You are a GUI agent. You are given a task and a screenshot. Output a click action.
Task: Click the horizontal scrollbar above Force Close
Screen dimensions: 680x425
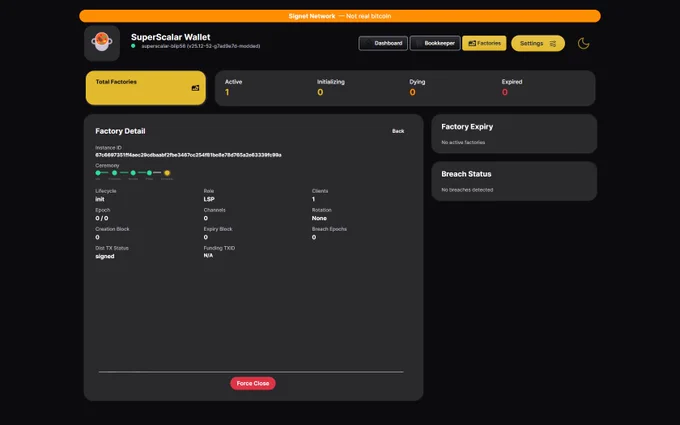coord(251,372)
